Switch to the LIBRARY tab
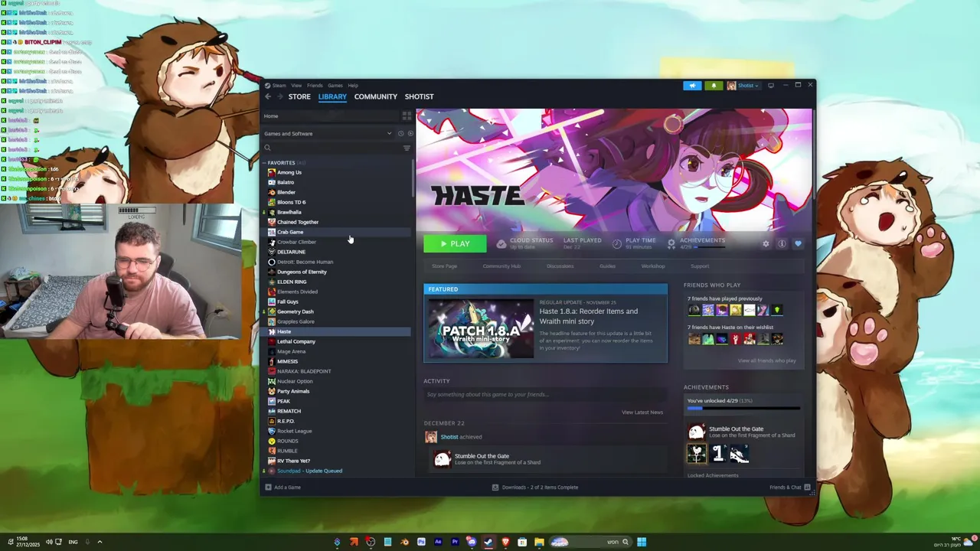Screen dimensions: 980x551 click(x=332, y=96)
